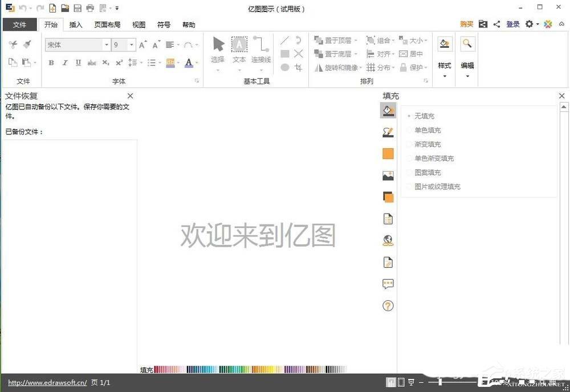Apply Underline formatting
The width and height of the screenshot is (570, 392).
click(78, 63)
